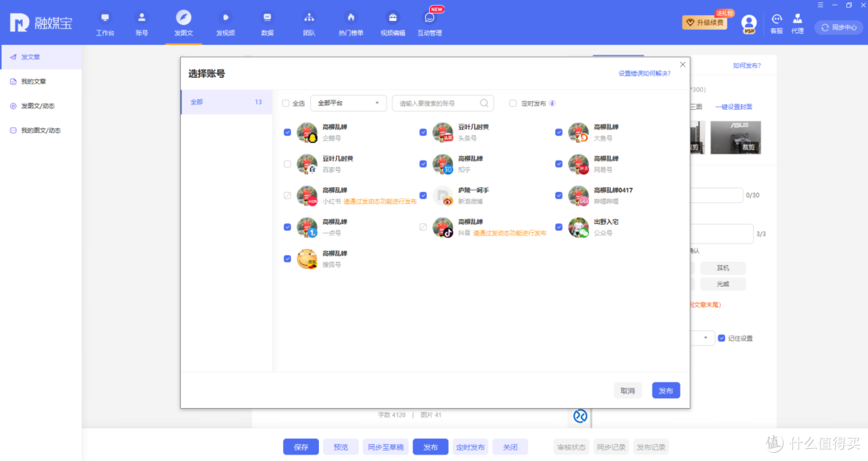The image size is (868, 461).
Task: Click the 升级续费 upgrade button
Action: (705, 22)
